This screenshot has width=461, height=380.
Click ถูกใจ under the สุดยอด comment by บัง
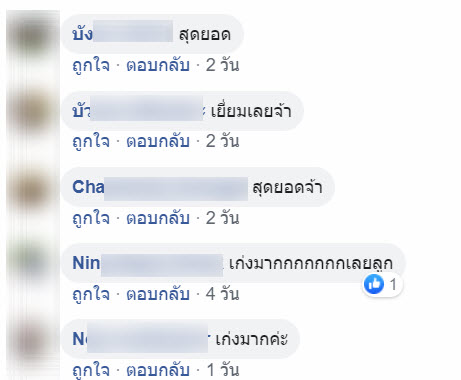click(x=91, y=65)
